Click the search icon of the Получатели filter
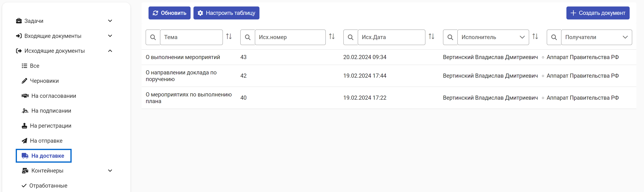The image size is (644, 192). [x=554, y=37]
